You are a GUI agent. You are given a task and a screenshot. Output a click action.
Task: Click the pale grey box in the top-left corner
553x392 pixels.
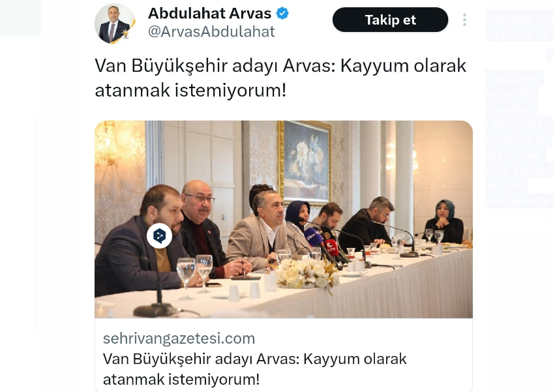click(x=20, y=18)
